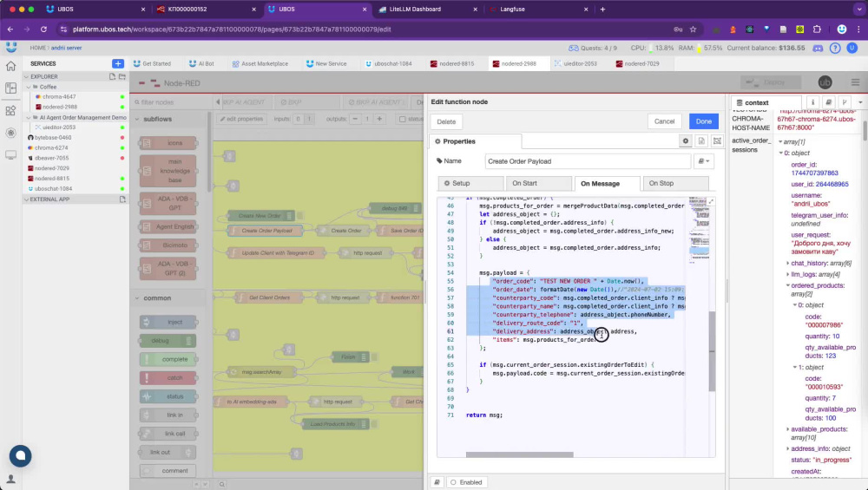The height and width of the screenshot is (490, 868).
Task: Expand chat_history array in context
Action: click(x=788, y=264)
